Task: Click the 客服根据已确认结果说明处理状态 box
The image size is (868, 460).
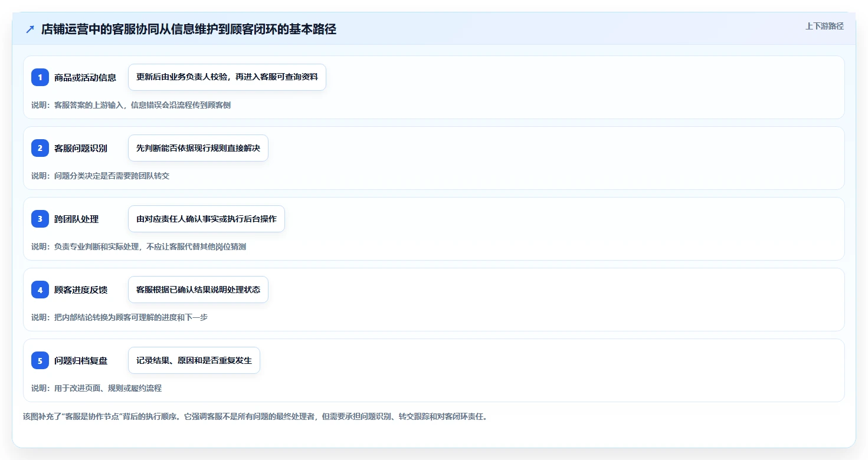Action: click(198, 290)
